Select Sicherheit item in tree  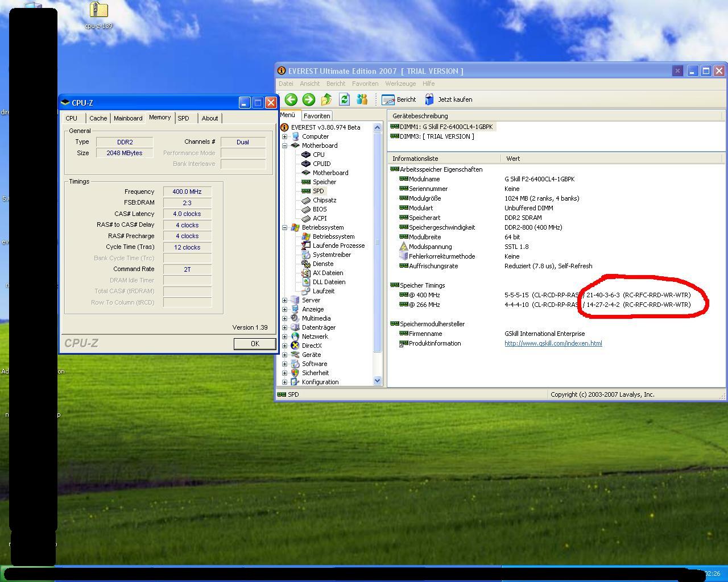point(315,373)
